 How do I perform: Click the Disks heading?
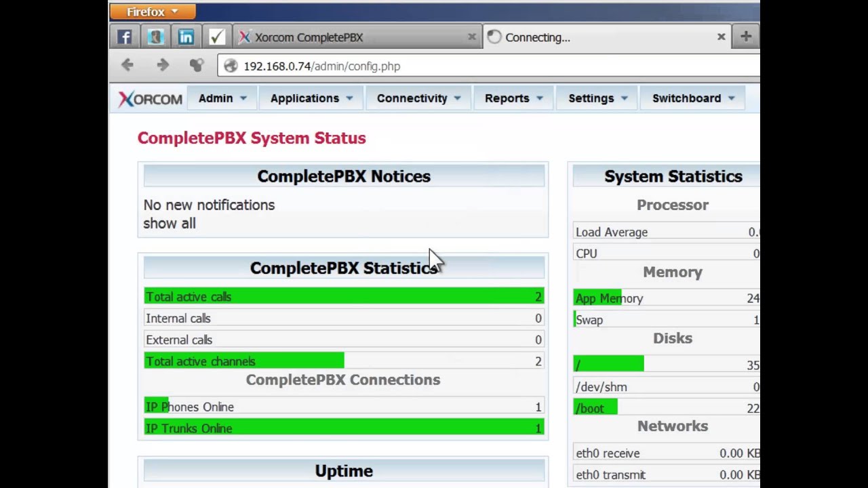tap(673, 338)
